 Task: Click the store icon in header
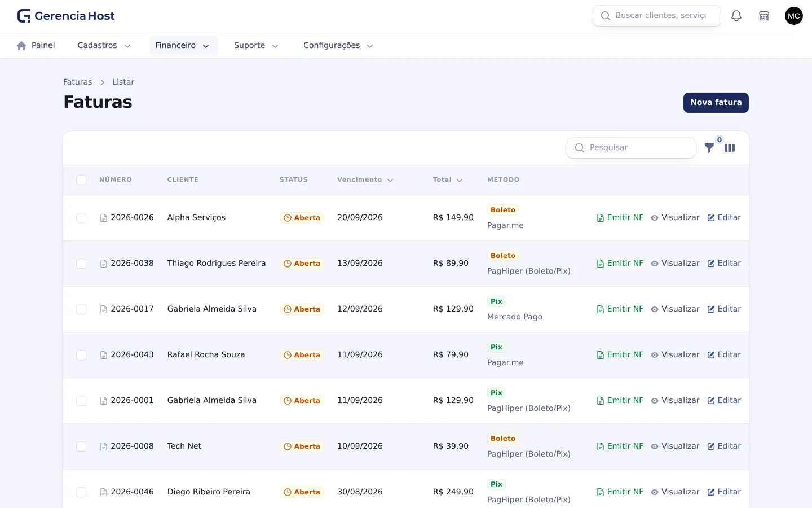click(764, 16)
